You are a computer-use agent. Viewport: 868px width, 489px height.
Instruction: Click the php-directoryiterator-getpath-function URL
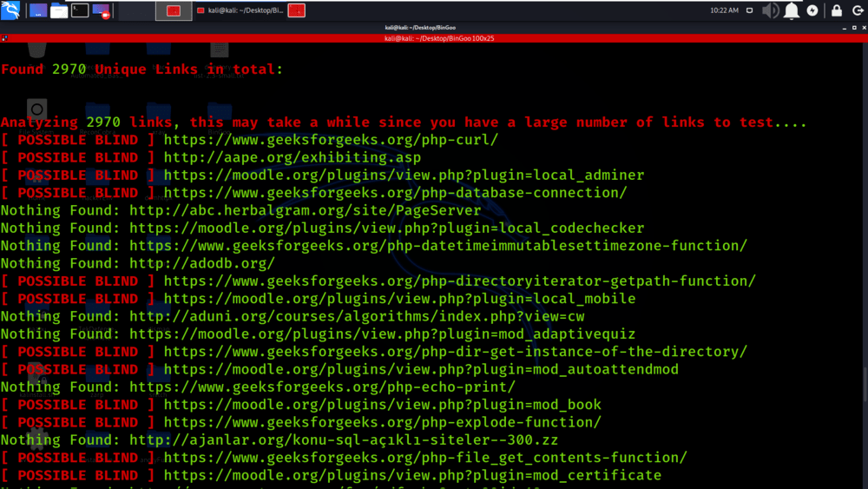pyautogui.click(x=459, y=281)
